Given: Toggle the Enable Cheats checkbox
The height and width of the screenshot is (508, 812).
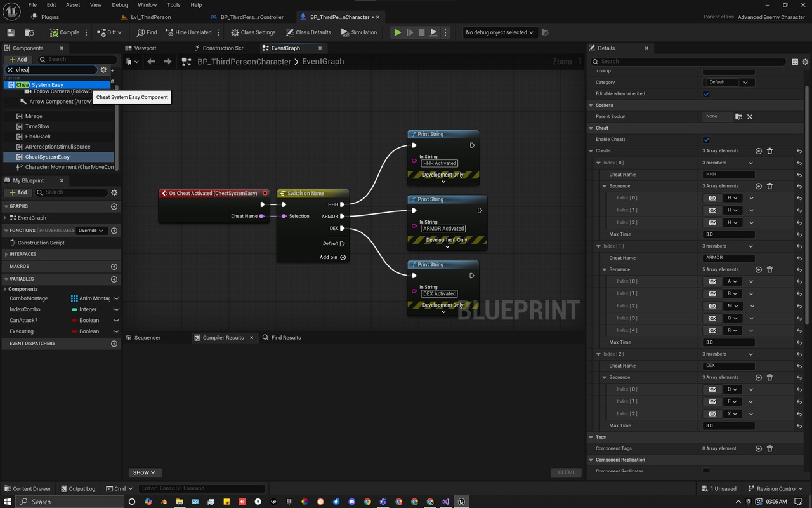Looking at the screenshot, I should click(x=706, y=140).
